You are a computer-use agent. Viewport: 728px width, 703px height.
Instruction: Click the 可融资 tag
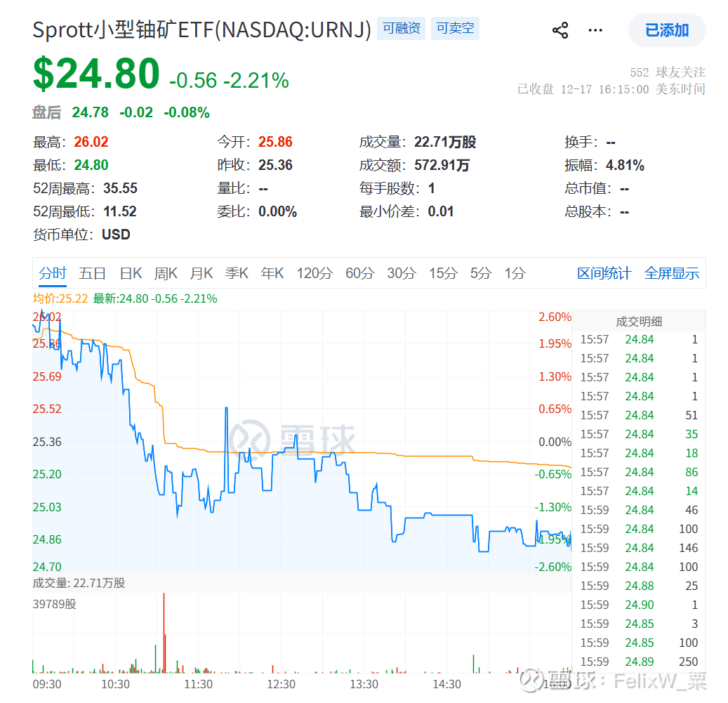click(401, 28)
